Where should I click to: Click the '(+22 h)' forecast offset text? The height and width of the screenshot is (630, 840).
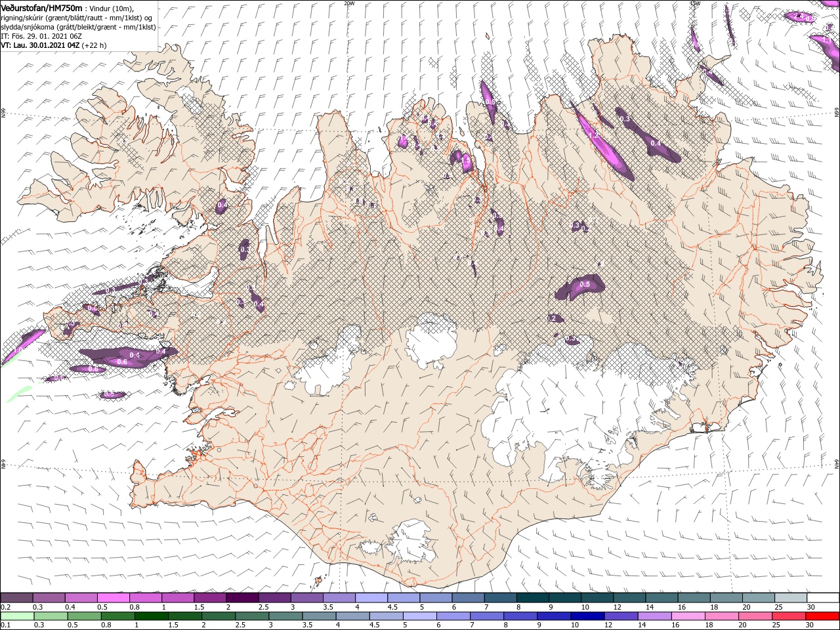[94, 45]
